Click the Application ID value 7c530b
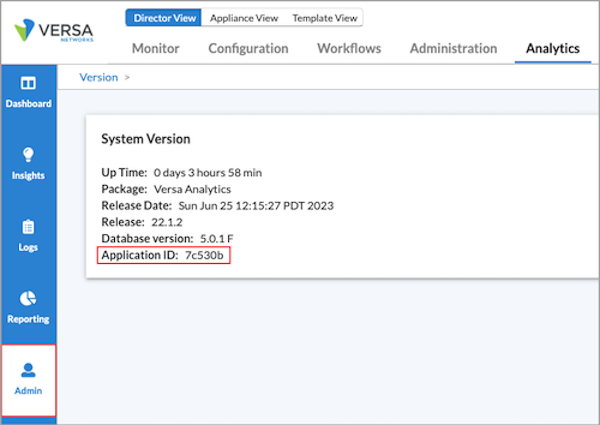This screenshot has height=425, width=600. pos(207,256)
